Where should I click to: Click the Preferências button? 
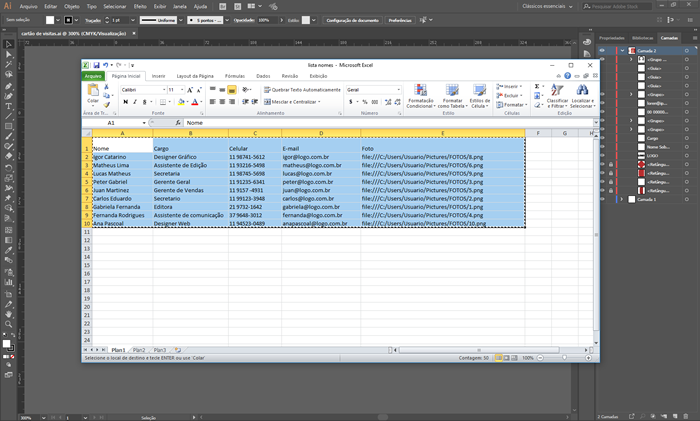pyautogui.click(x=400, y=20)
